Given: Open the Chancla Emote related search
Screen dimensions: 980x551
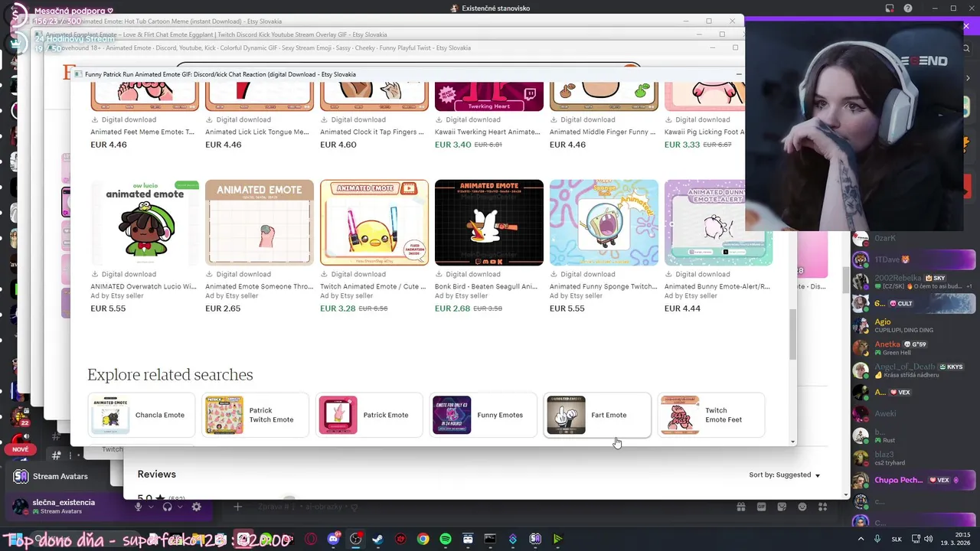Looking at the screenshot, I should point(142,415).
